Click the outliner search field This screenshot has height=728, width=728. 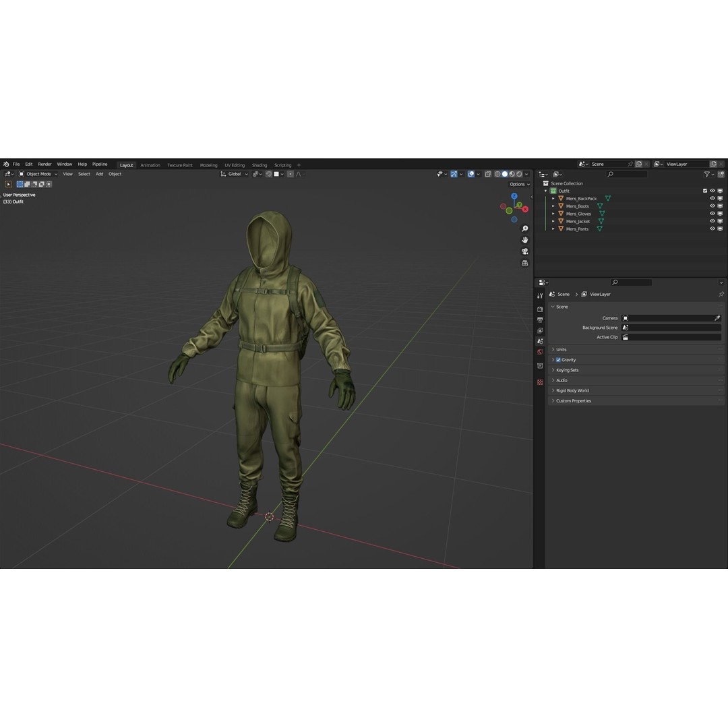coord(627,174)
